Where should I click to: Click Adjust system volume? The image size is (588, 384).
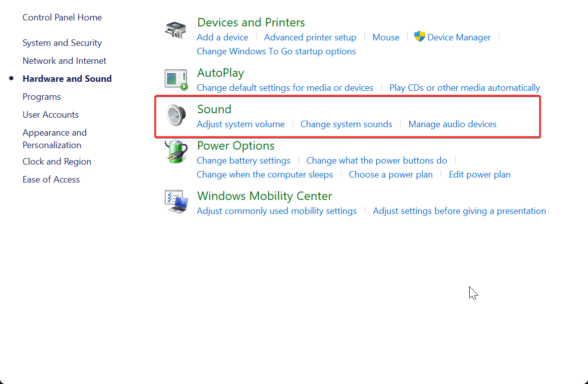tap(241, 124)
